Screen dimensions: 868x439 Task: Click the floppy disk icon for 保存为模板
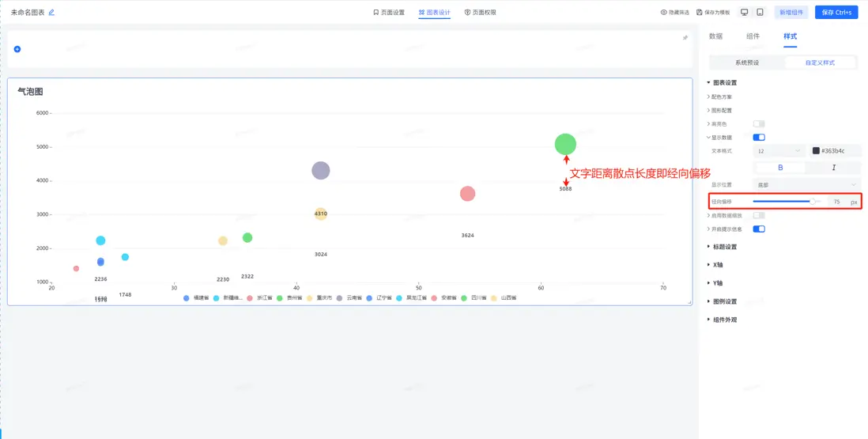point(699,12)
